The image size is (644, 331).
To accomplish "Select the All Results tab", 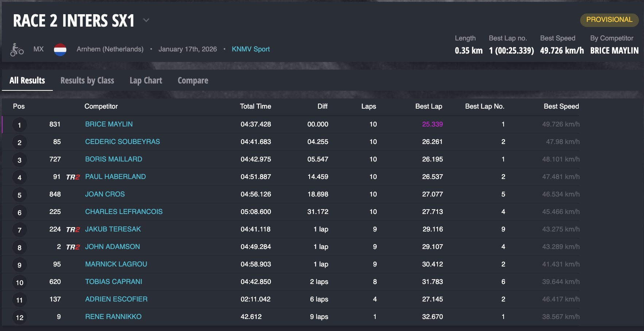I will [x=27, y=81].
